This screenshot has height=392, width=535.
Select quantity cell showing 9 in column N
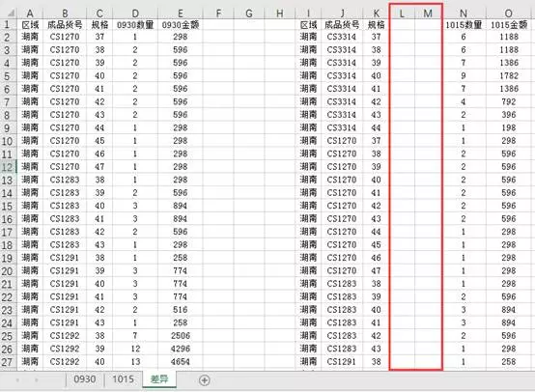464,75
